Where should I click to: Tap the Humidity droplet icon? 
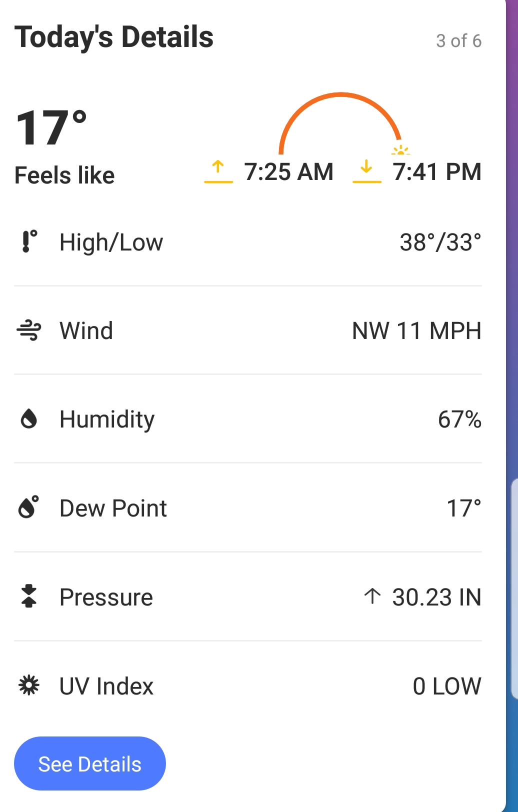click(29, 419)
